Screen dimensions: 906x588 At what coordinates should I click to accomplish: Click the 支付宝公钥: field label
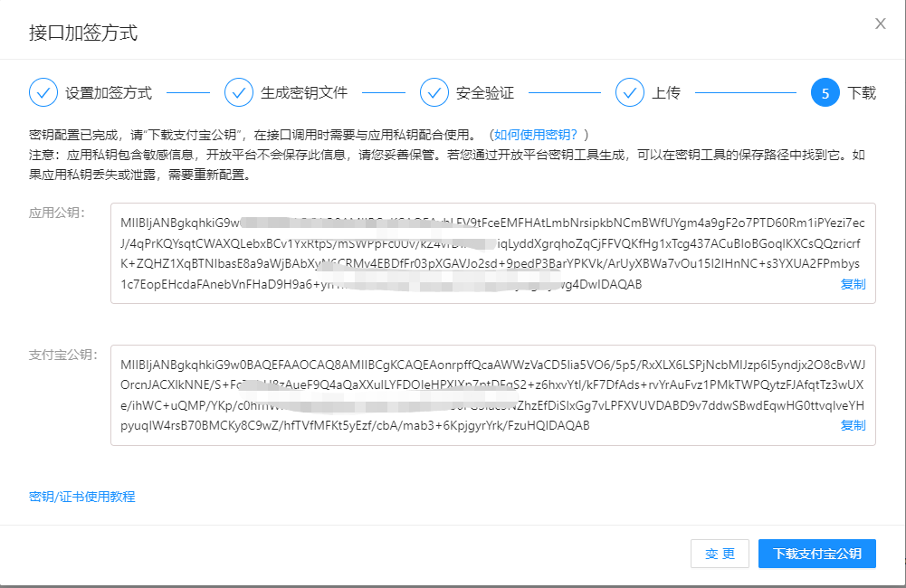click(x=63, y=355)
